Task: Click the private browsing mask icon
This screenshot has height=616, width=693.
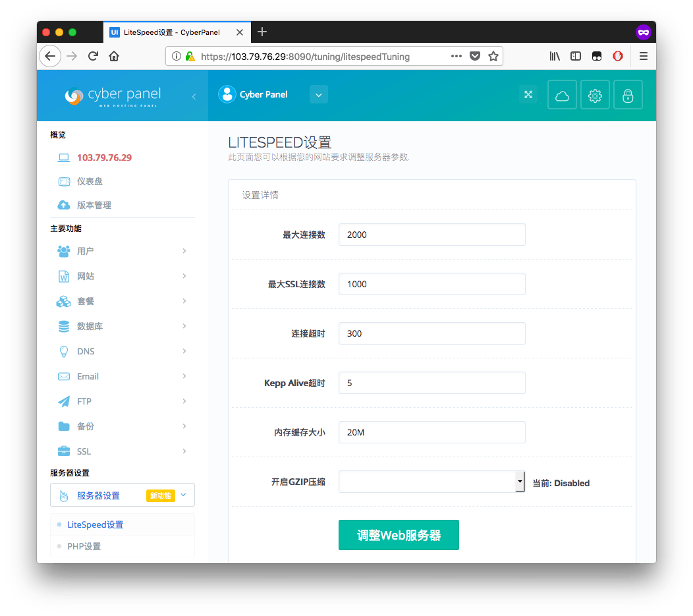Action: [x=644, y=32]
